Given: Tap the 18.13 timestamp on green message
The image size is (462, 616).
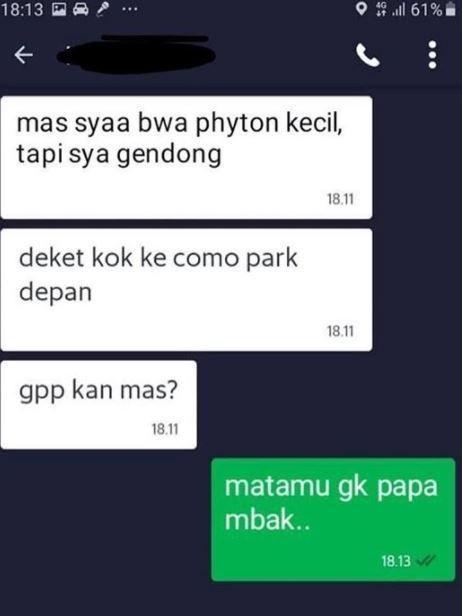Looking at the screenshot, I should [396, 561].
